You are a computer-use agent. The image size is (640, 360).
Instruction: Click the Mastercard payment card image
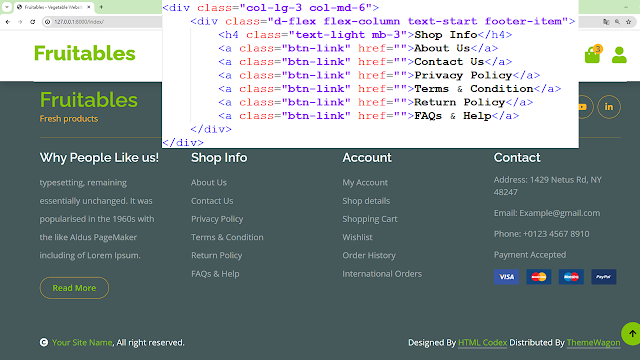coord(539,277)
